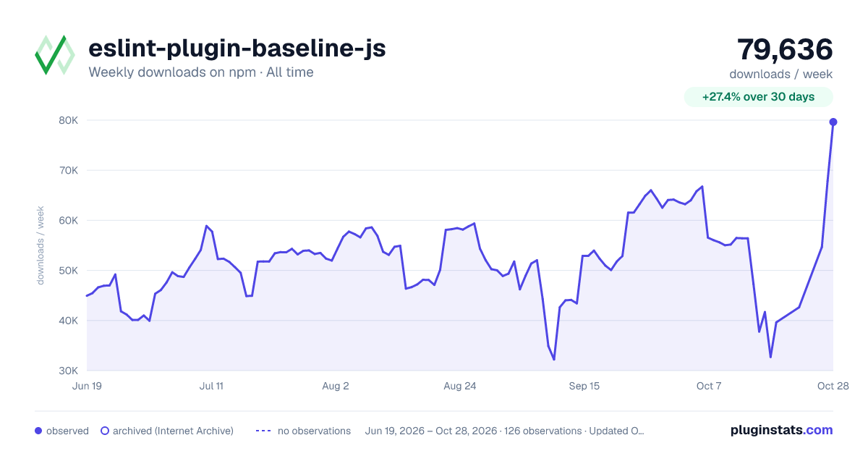868x456 pixels.
Task: Click the date range and observations footer text
Action: (x=505, y=431)
